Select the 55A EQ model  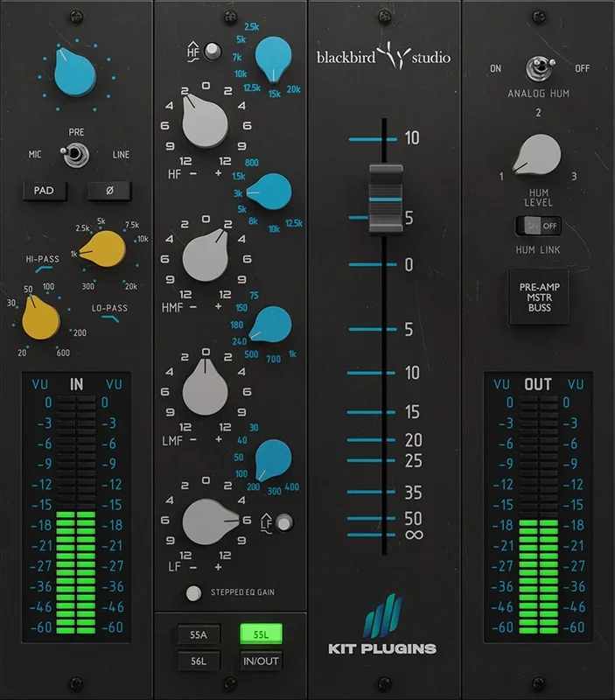coord(199,634)
